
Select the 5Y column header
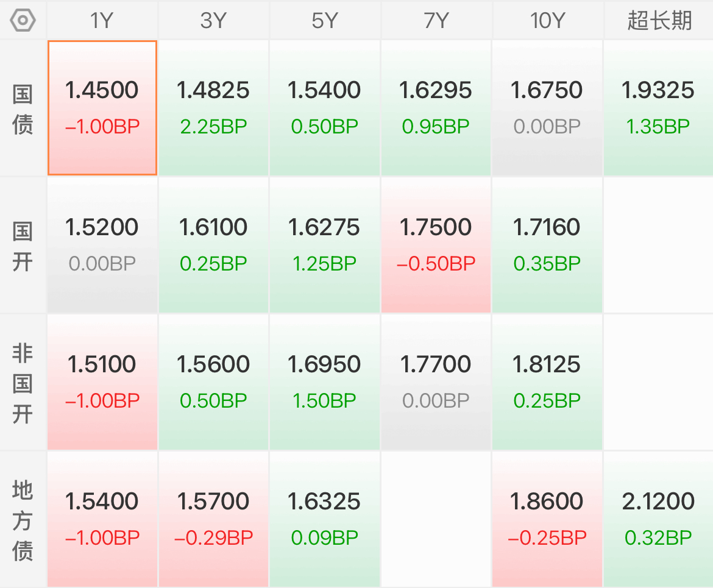[x=325, y=21]
